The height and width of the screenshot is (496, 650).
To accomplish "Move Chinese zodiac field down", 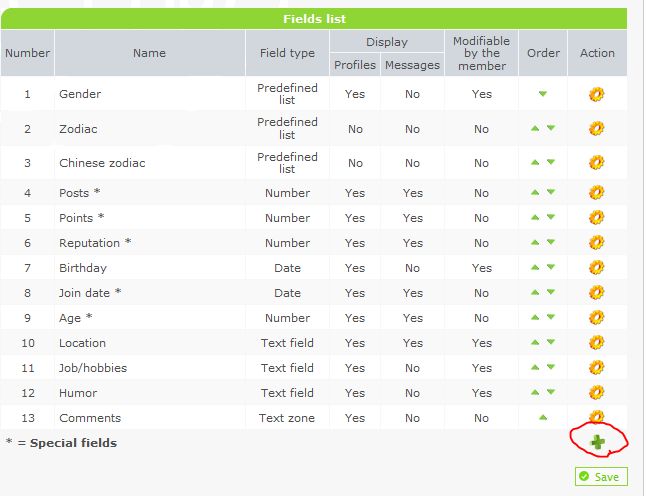I will (x=551, y=162).
